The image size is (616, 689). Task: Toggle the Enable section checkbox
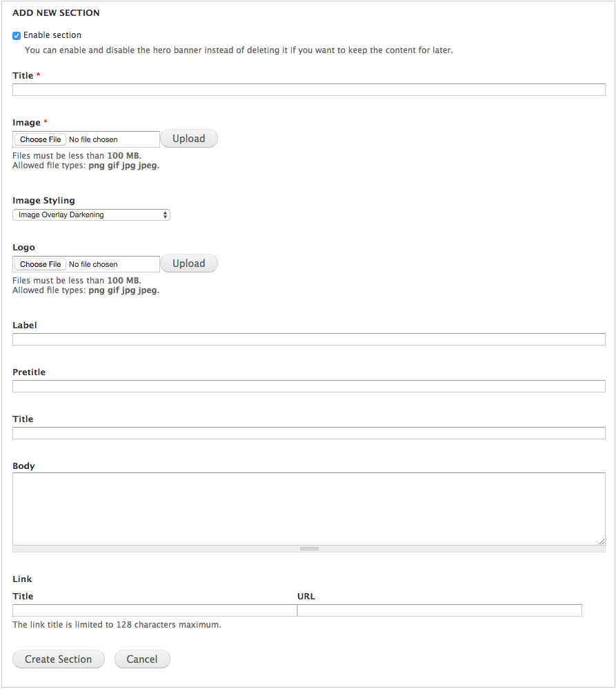(x=17, y=35)
